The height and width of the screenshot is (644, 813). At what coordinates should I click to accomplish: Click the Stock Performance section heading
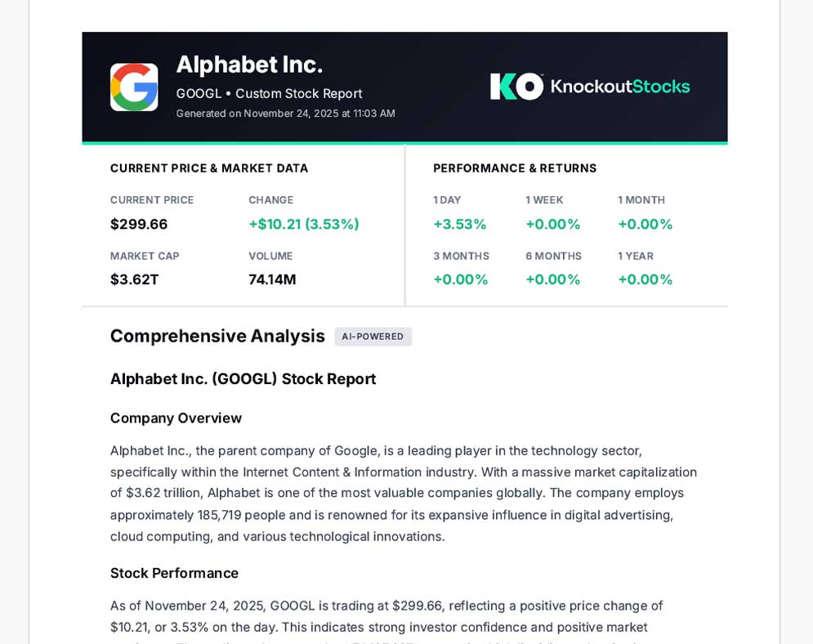tap(174, 573)
